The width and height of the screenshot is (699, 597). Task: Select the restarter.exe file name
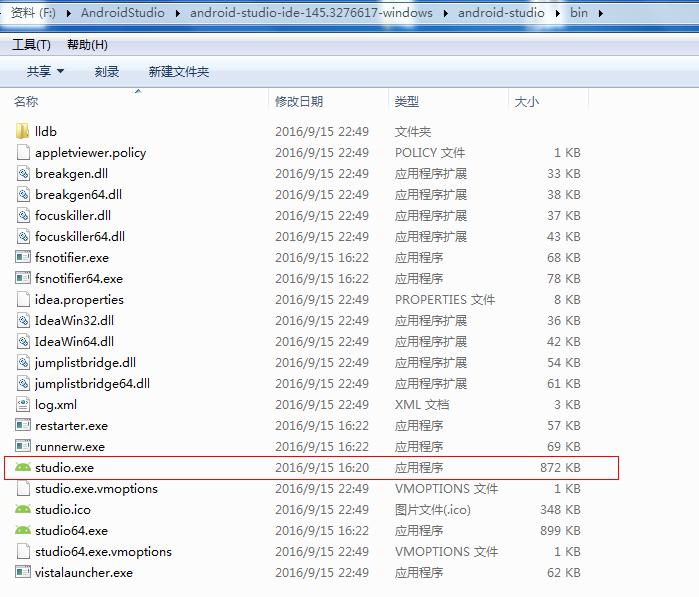point(71,425)
